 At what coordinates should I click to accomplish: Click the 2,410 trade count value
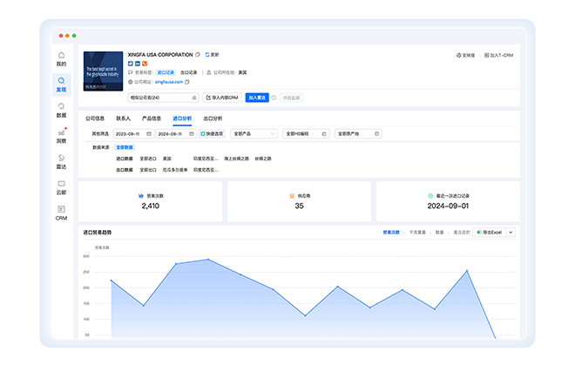[x=151, y=206]
